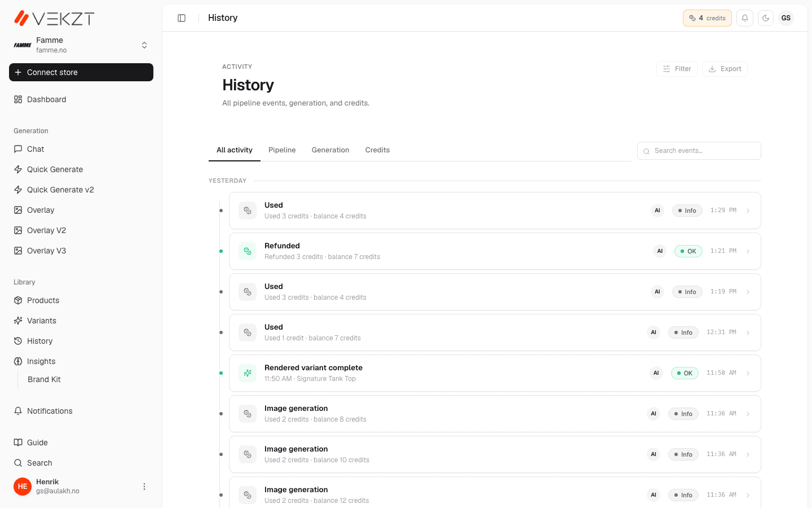Expand the 1:19 PM Used event
The width and height of the screenshot is (812, 508).
coord(748,292)
